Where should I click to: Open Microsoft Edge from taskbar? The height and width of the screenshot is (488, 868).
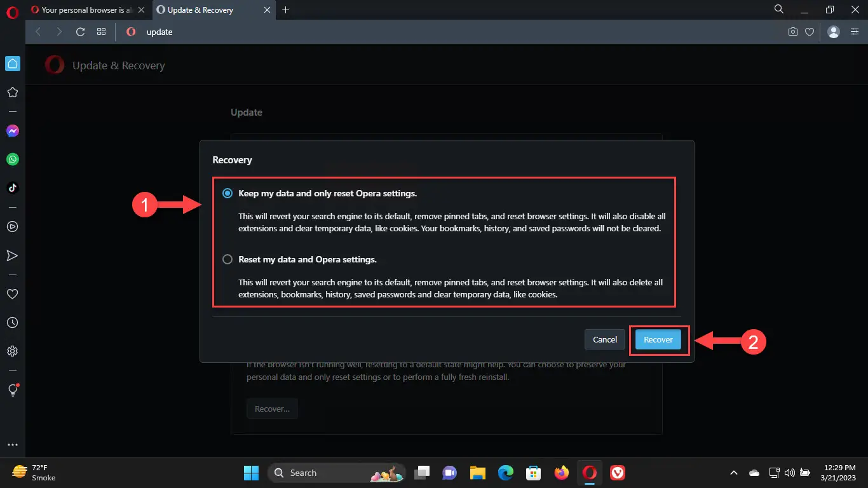click(506, 473)
